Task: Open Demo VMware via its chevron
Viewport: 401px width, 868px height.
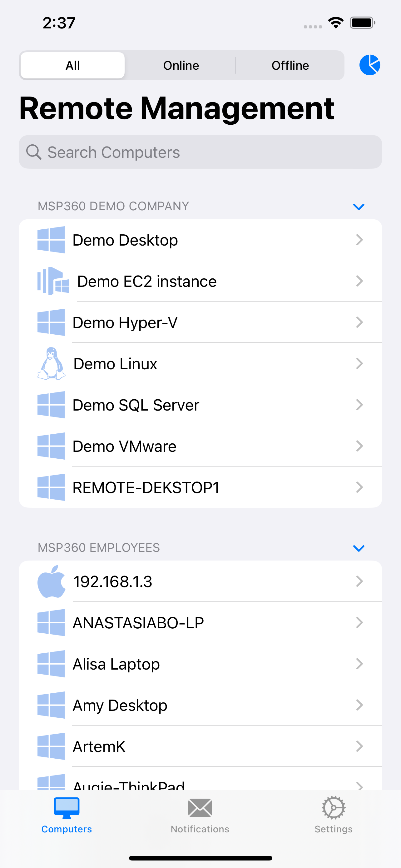Action: [x=359, y=446]
